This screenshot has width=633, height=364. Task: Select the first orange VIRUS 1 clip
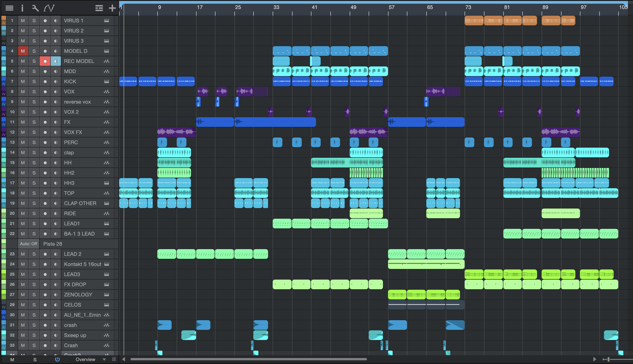click(x=474, y=21)
